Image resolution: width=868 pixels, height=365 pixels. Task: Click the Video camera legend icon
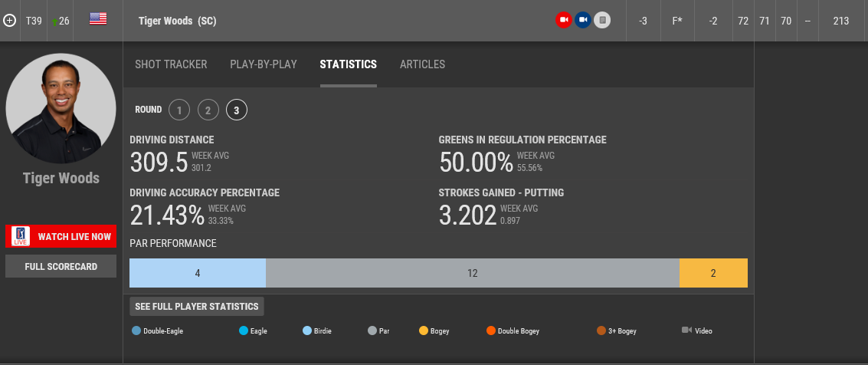pyautogui.click(x=686, y=330)
